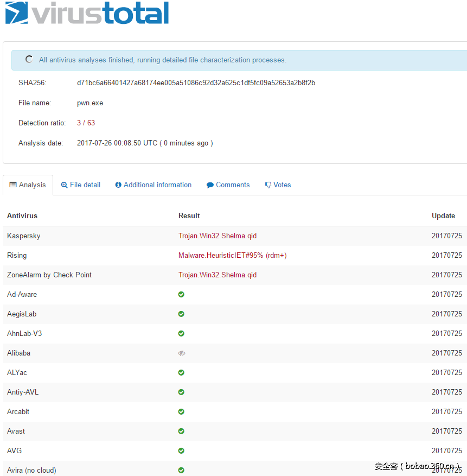Click the green check for Antiy-AVL
467x476 pixels.
click(x=181, y=392)
